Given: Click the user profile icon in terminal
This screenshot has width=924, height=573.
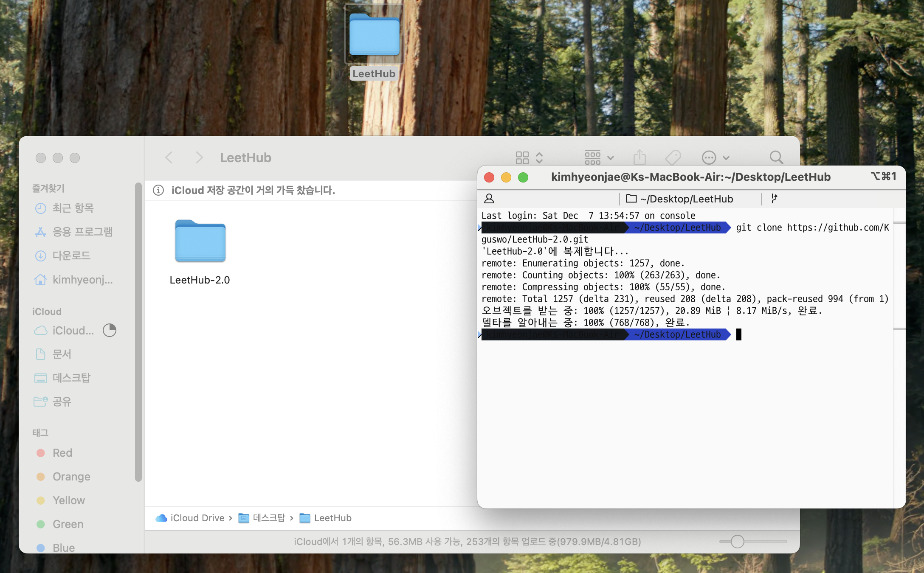Looking at the screenshot, I should click(x=489, y=199).
